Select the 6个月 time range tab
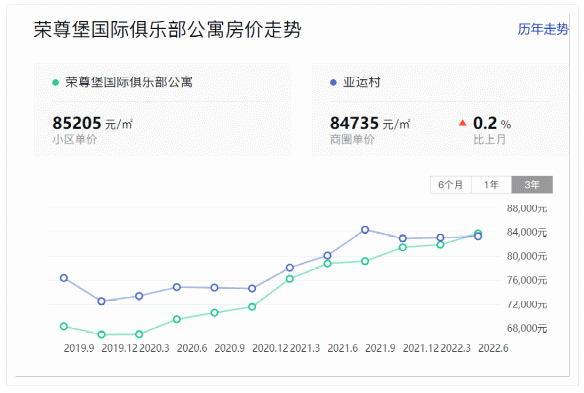This screenshot has width=584, height=393. click(x=451, y=185)
